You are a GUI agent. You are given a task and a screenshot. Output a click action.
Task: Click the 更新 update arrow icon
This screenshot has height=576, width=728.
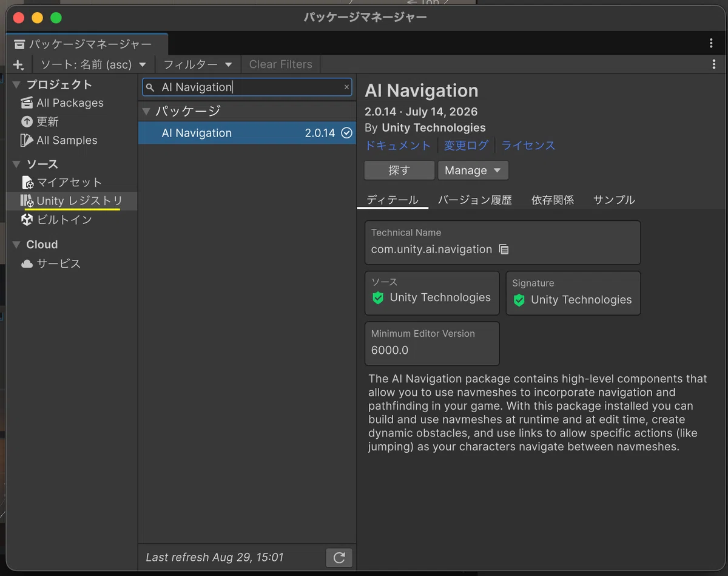[x=27, y=122]
